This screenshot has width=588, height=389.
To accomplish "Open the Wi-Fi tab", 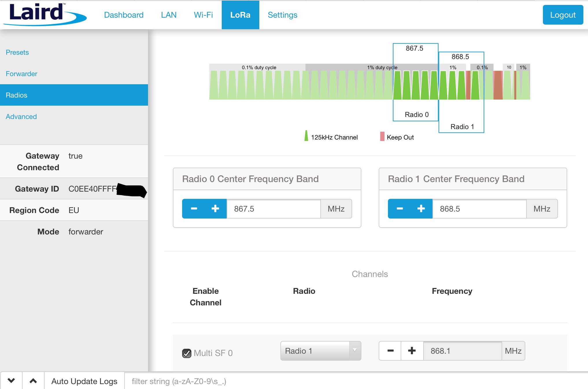I will pos(203,15).
